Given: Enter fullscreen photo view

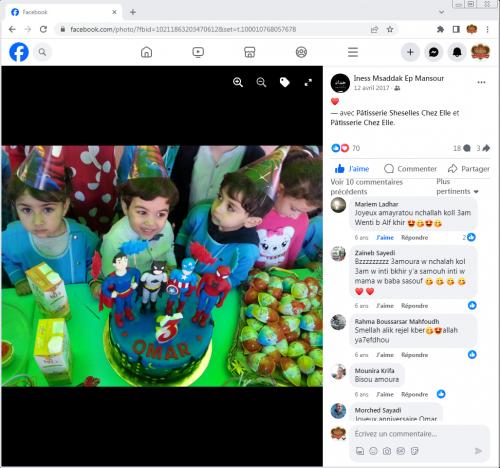Looking at the screenshot, I should click(308, 82).
